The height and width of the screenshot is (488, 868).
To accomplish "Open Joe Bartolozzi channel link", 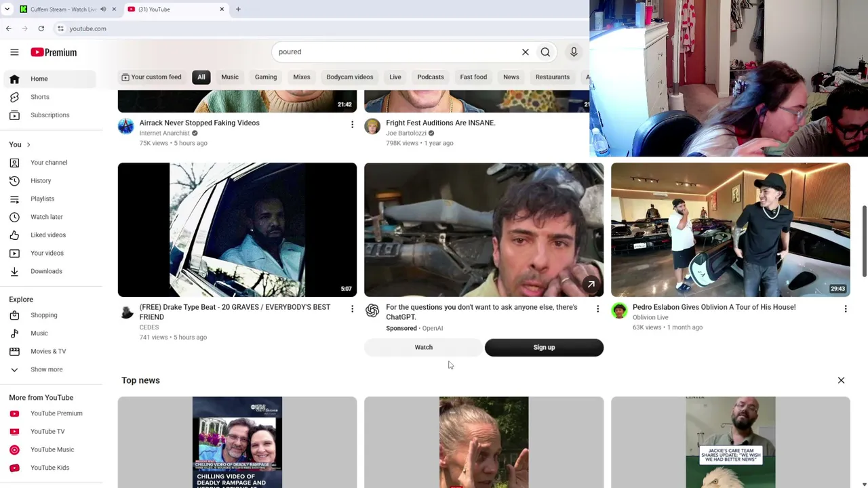I will click(406, 134).
